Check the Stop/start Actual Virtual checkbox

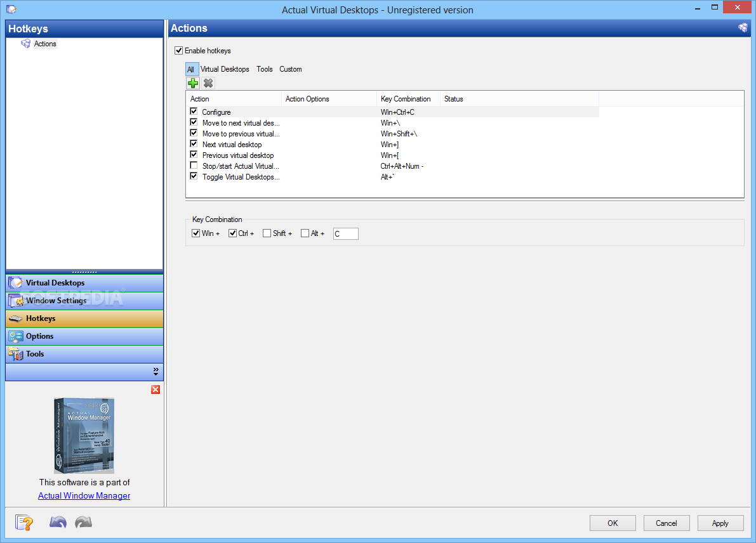click(x=194, y=166)
